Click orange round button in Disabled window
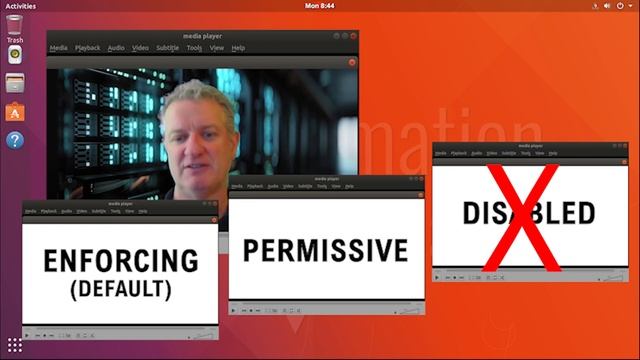 tap(624, 162)
